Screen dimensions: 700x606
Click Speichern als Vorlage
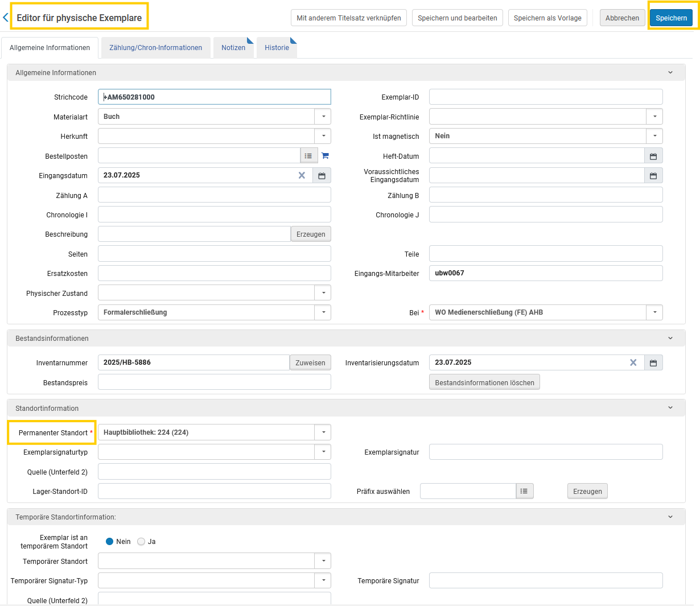coord(547,18)
